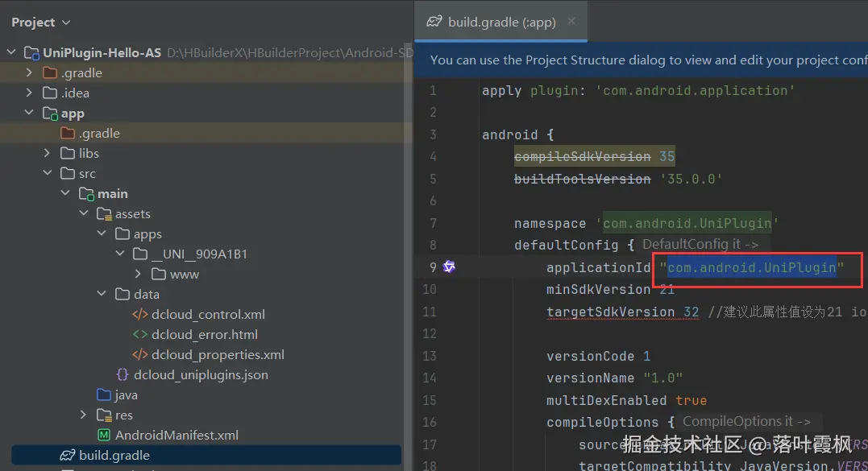Click the dcloud_uniplugins.json braces icon

[123, 374]
